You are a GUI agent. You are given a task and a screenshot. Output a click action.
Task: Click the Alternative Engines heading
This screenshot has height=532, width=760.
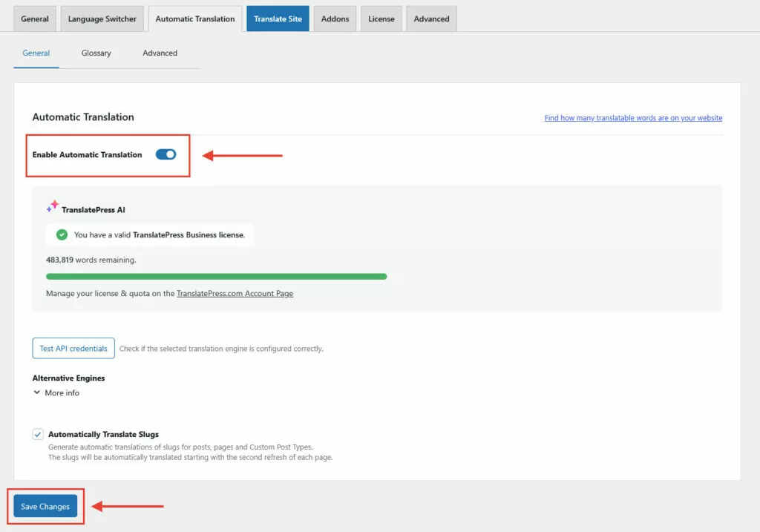tap(68, 378)
